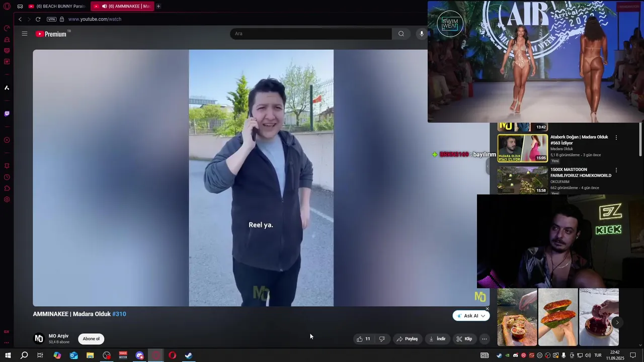Open MO Arşiv channel name link
The width and height of the screenshot is (644, 362).
click(58, 336)
